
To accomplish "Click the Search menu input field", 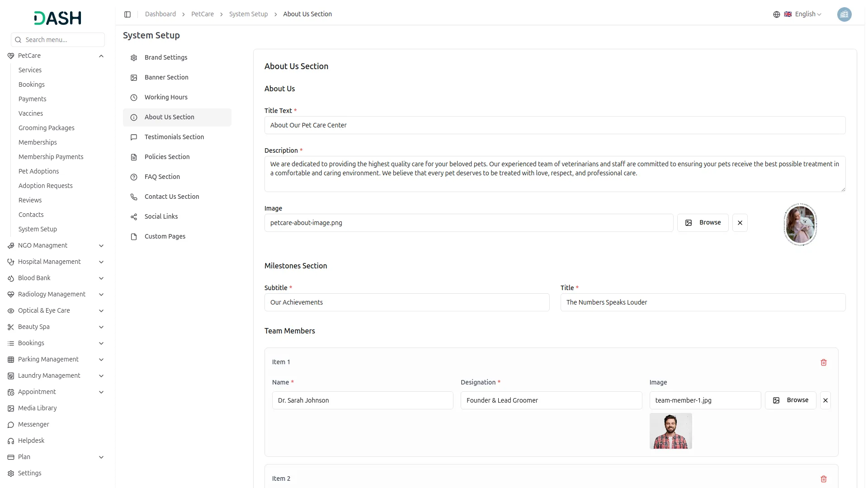I will tap(58, 40).
